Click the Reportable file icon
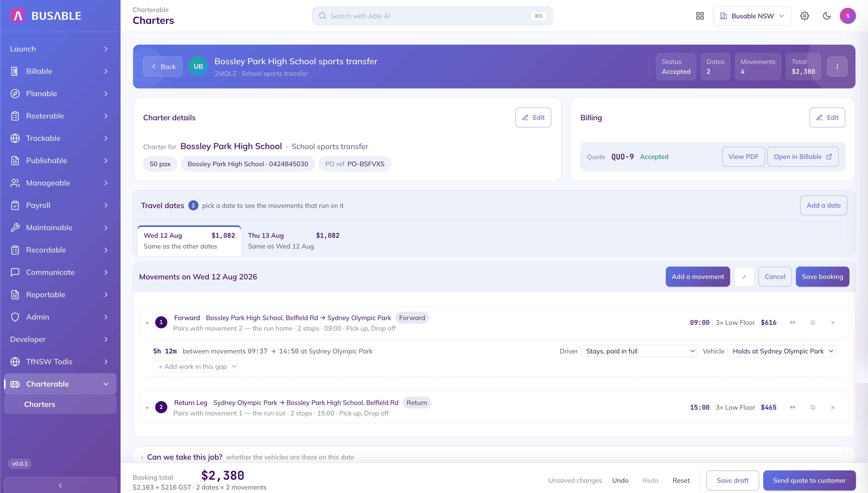The height and width of the screenshot is (493, 868). [15, 295]
